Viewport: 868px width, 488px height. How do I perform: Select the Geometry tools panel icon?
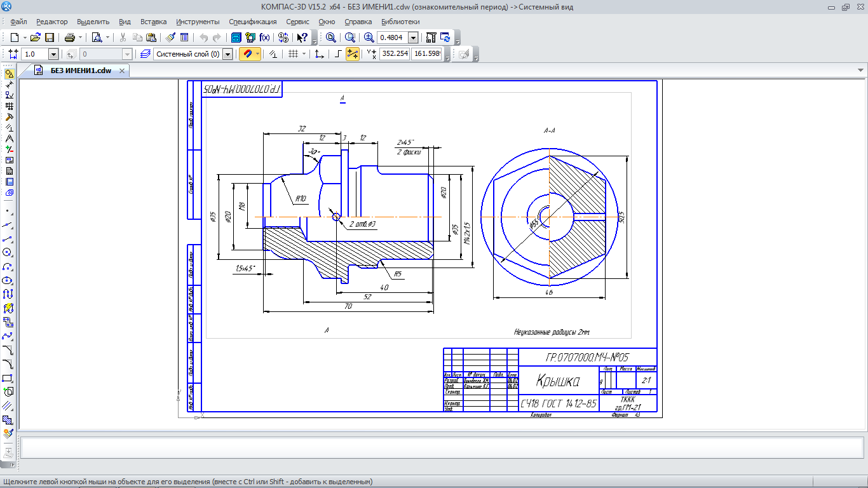click(9, 74)
